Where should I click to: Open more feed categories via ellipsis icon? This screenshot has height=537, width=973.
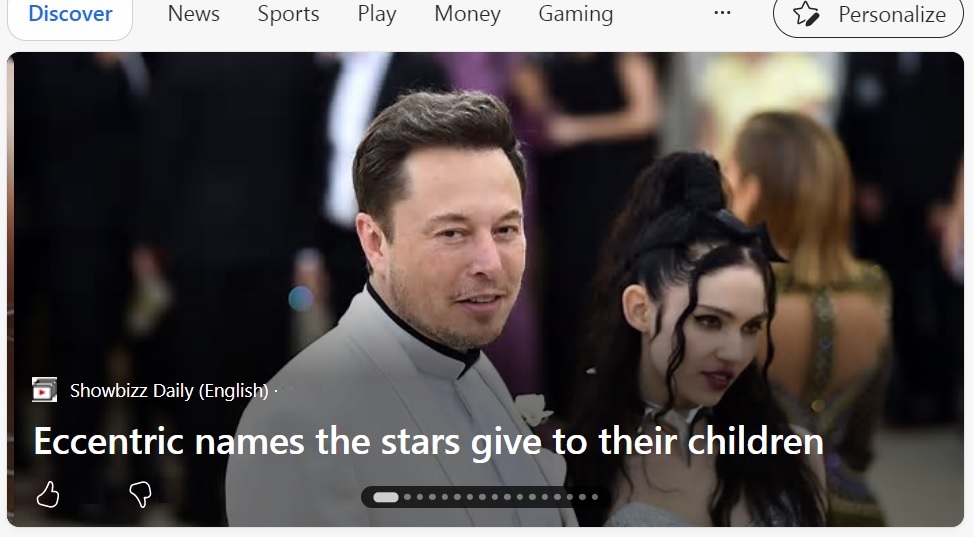[722, 13]
